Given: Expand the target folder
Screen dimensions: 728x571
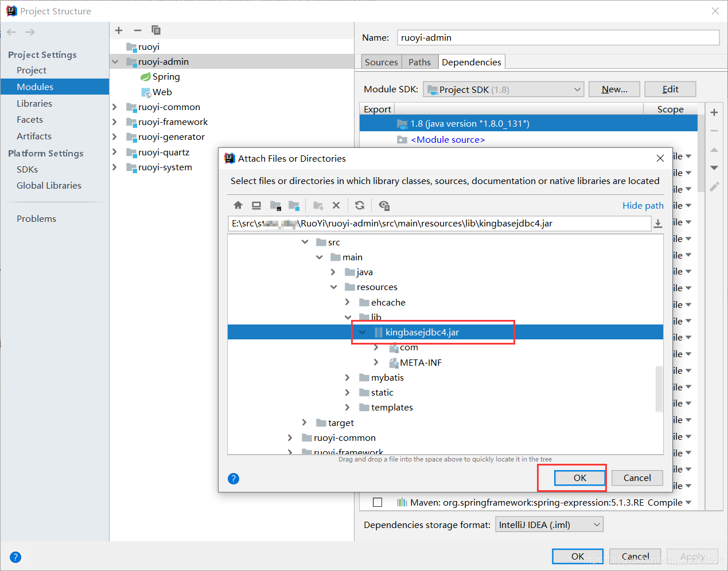Looking at the screenshot, I should [x=305, y=423].
